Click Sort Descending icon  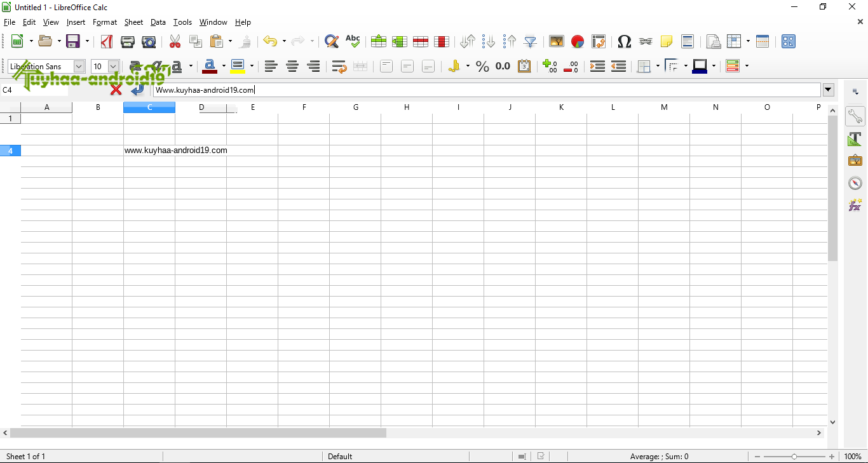click(x=510, y=41)
